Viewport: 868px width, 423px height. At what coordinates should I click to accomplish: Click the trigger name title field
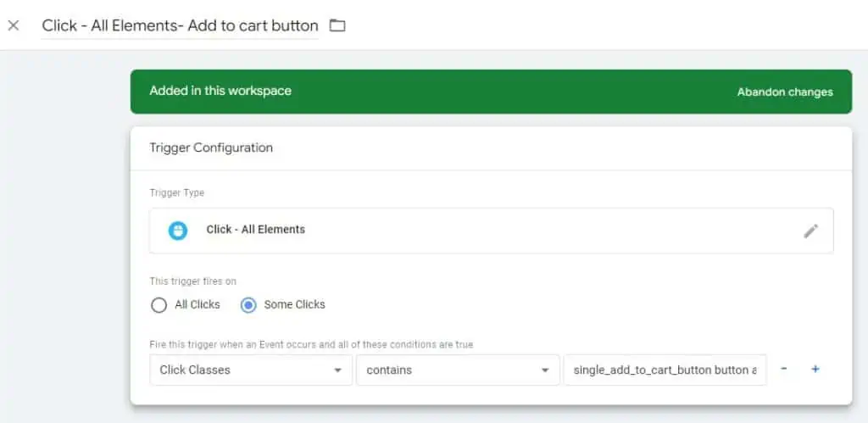180,25
